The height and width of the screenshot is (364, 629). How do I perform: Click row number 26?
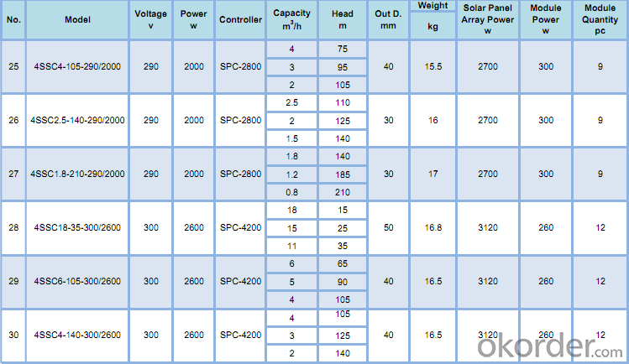click(x=13, y=120)
